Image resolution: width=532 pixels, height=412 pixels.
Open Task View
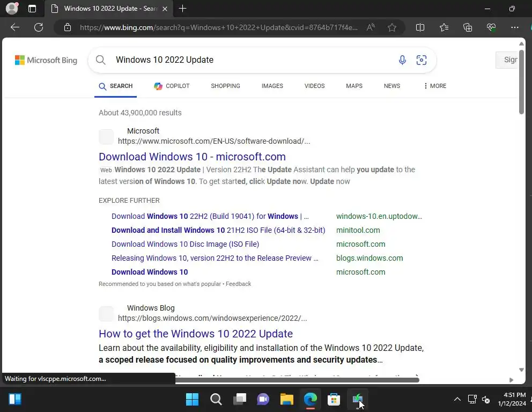pos(240,400)
